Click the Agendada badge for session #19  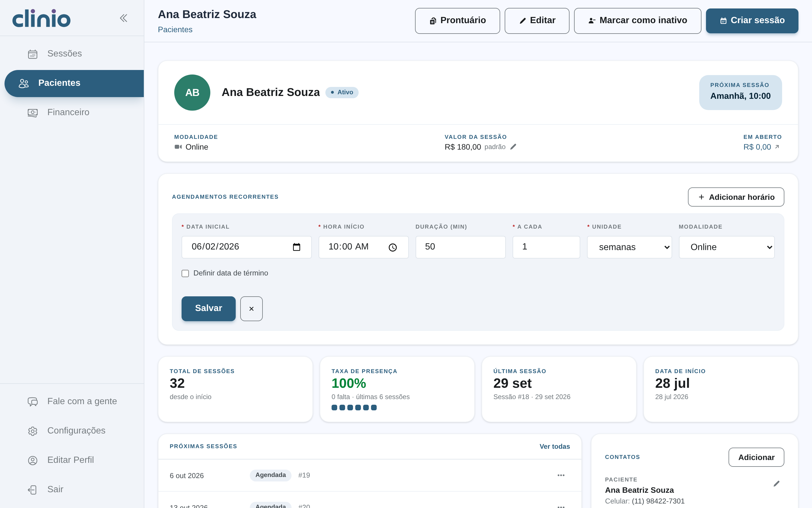click(270, 475)
